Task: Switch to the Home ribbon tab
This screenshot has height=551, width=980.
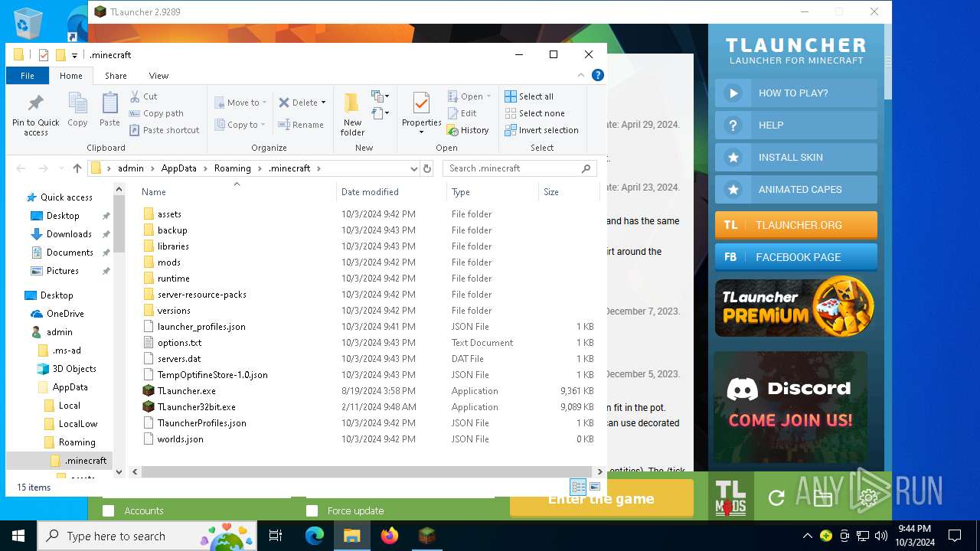Action: click(71, 76)
